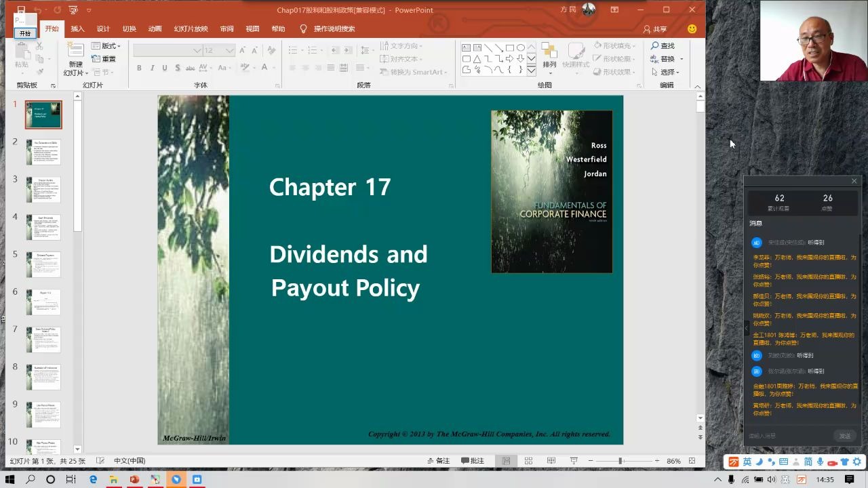Open Shape Fill (形状填充) dropdown
The image size is (868, 488).
pos(615,46)
